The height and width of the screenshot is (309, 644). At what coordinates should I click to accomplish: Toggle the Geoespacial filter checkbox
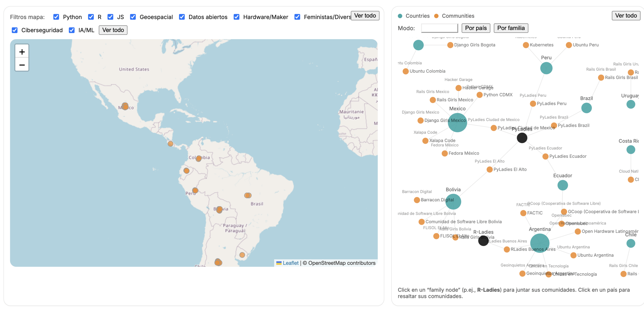[x=133, y=17]
